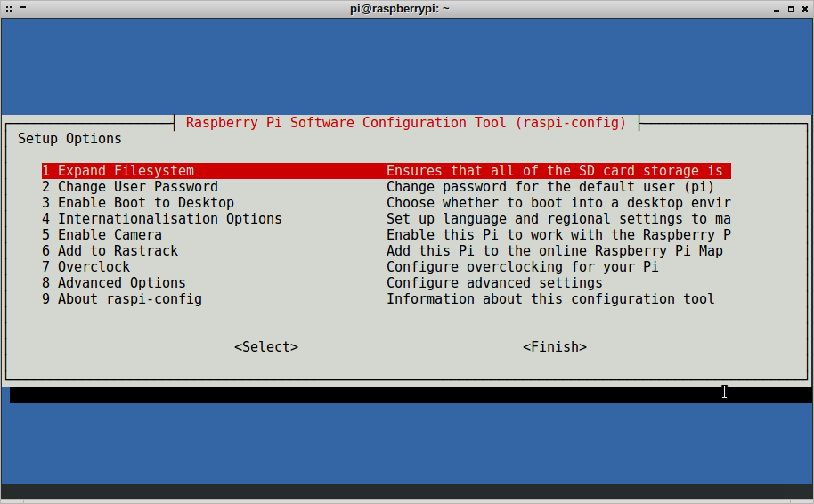Click the window menu grip icon
This screenshot has width=814, height=504.
9,8
